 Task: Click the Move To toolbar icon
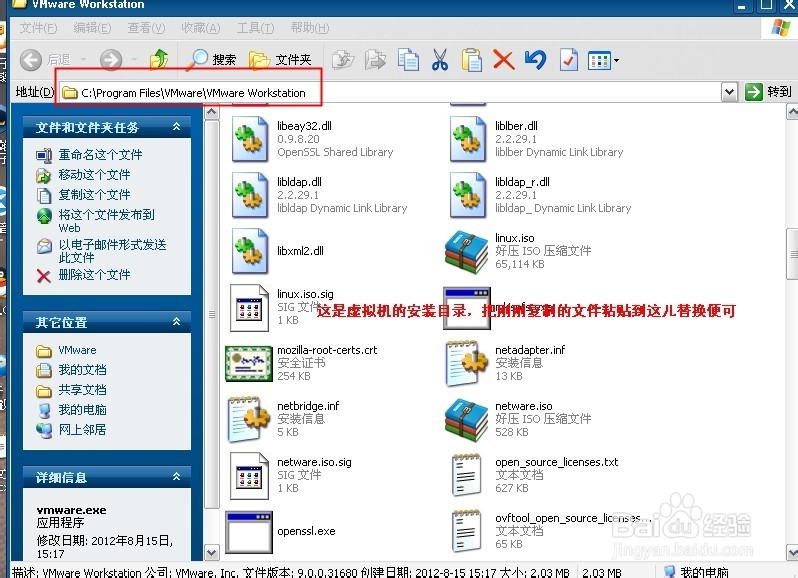click(x=343, y=60)
